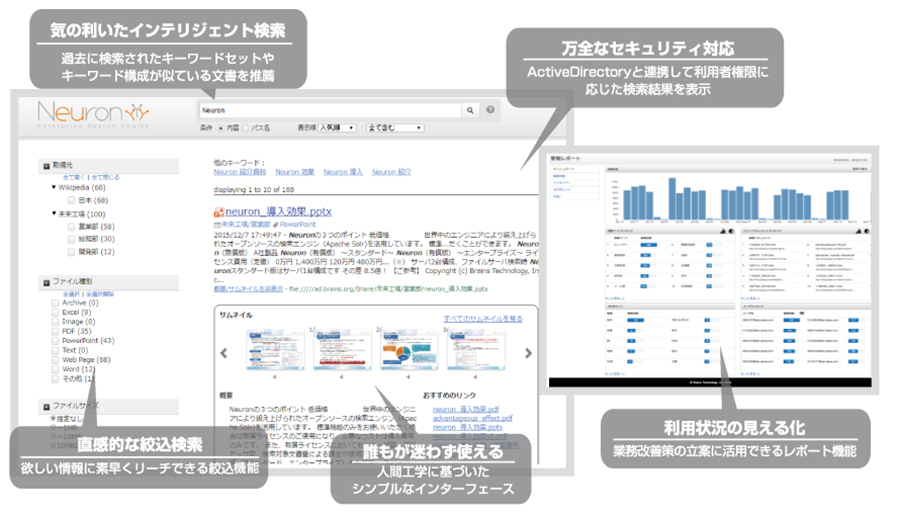900x516 pixels.
Task: Click the folder icon before 未来工場/営業部
Action: point(217,224)
